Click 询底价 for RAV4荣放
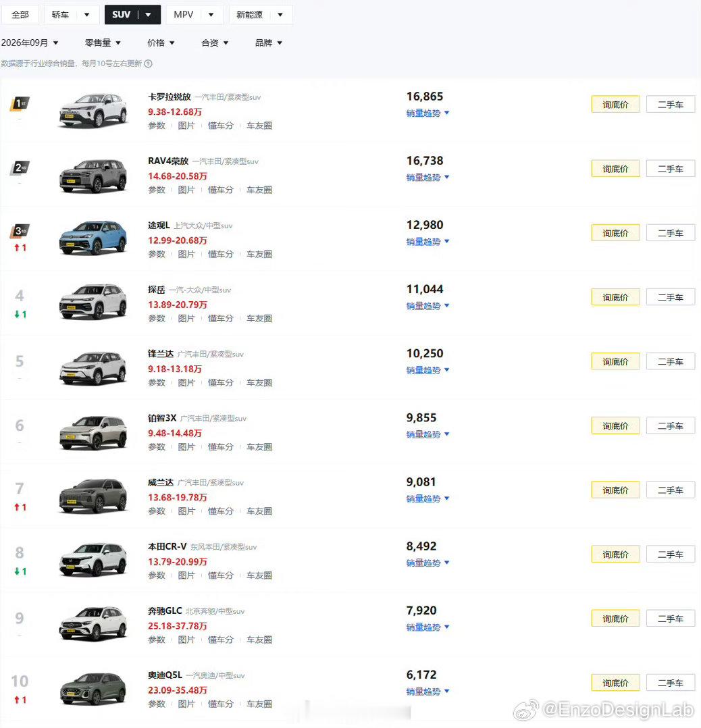Image resolution: width=701 pixels, height=728 pixels. click(615, 169)
